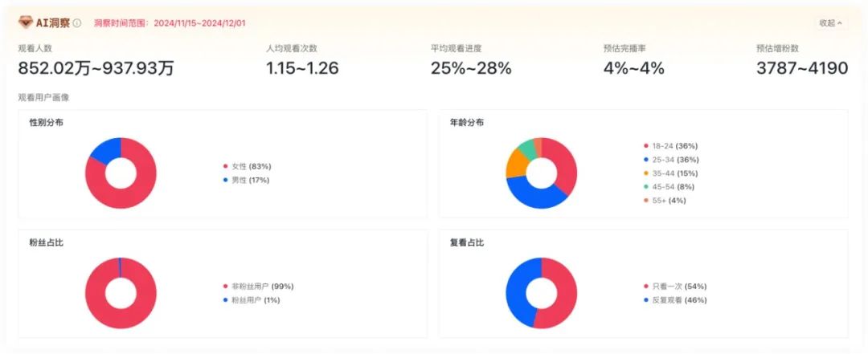
Task: Click the 45-54 legend color dot
Action: tap(646, 187)
